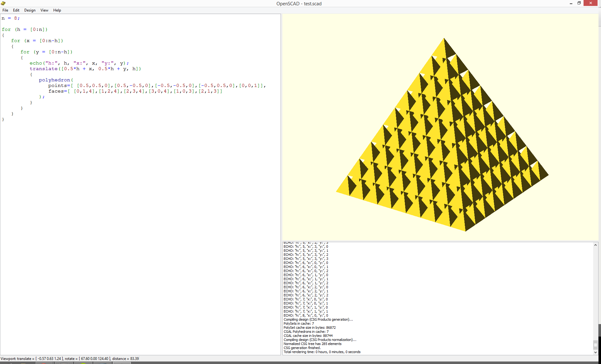Restore down the OpenSCAD window
Image resolution: width=601 pixels, height=364 pixels.
579,3
